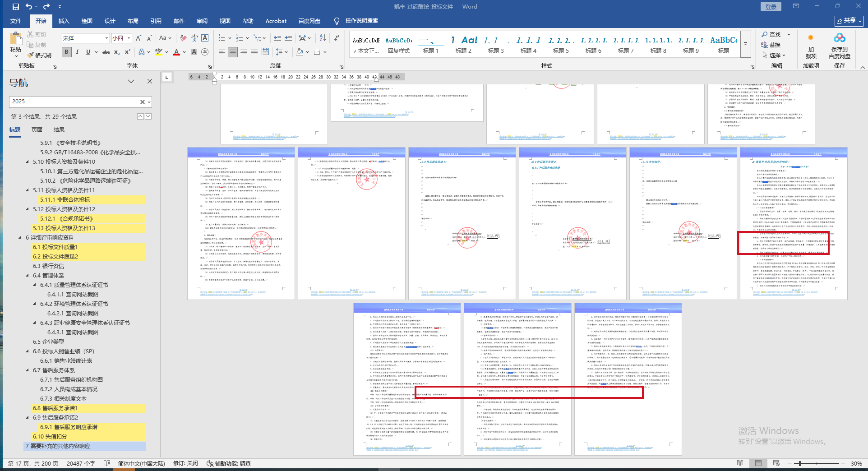The width and height of the screenshot is (868, 471).
Task: Click the Save to Baidu Netdisk icon
Action: [839, 38]
